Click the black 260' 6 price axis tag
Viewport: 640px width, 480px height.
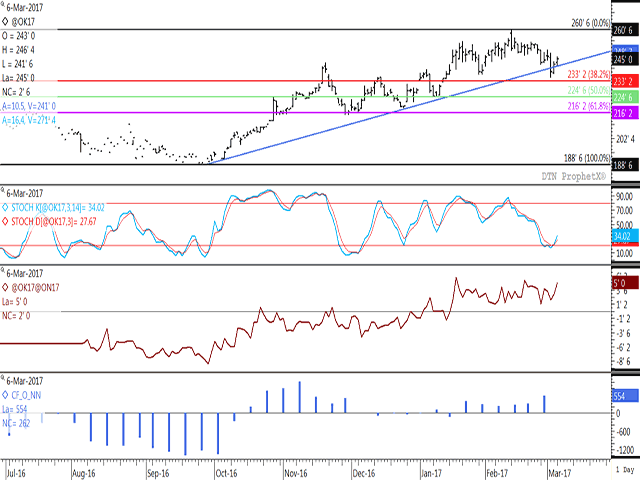[625, 30]
